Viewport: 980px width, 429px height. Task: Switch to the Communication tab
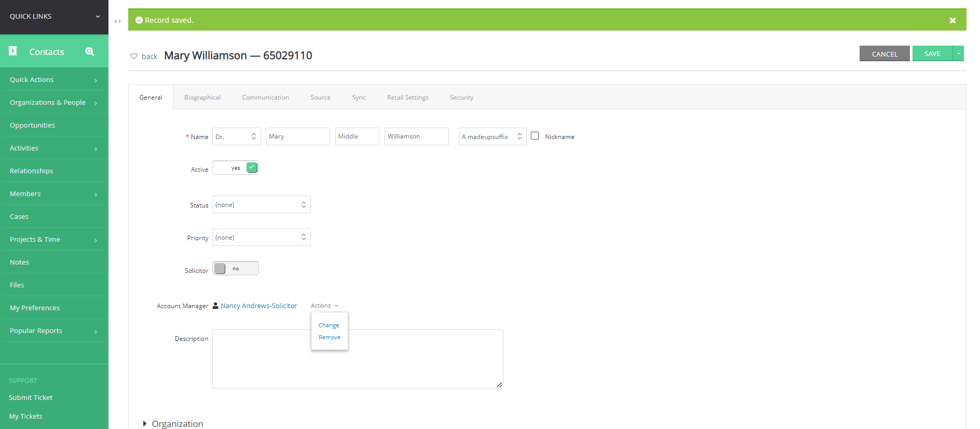pyautogui.click(x=265, y=97)
